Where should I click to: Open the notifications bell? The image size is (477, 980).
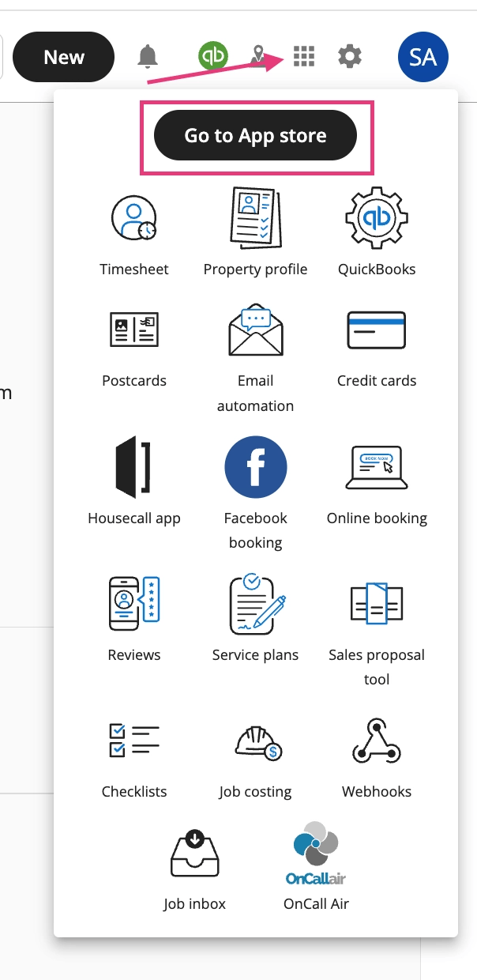148,57
